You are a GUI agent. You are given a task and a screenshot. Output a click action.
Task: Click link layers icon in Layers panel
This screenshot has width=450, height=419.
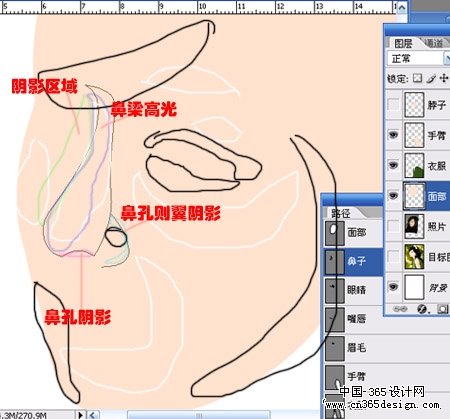pyautogui.click(x=400, y=309)
